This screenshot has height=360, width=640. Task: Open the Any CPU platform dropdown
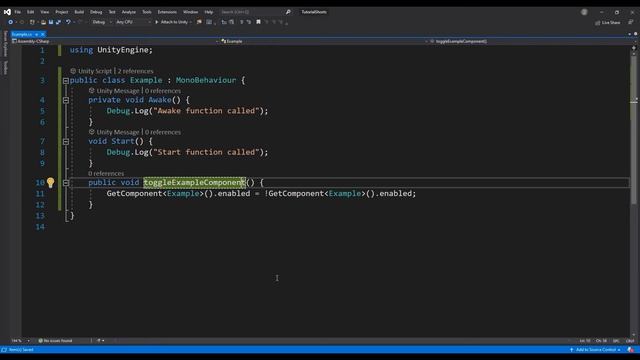coord(133,22)
